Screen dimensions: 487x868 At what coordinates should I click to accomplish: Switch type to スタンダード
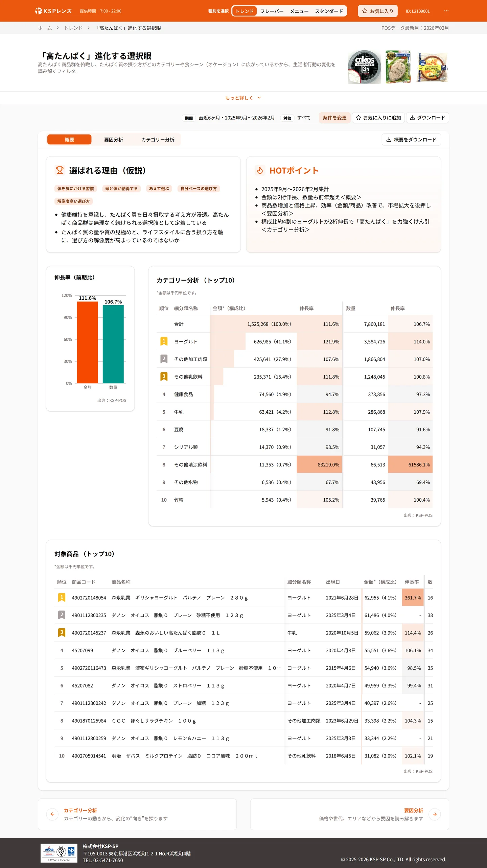[x=329, y=11]
